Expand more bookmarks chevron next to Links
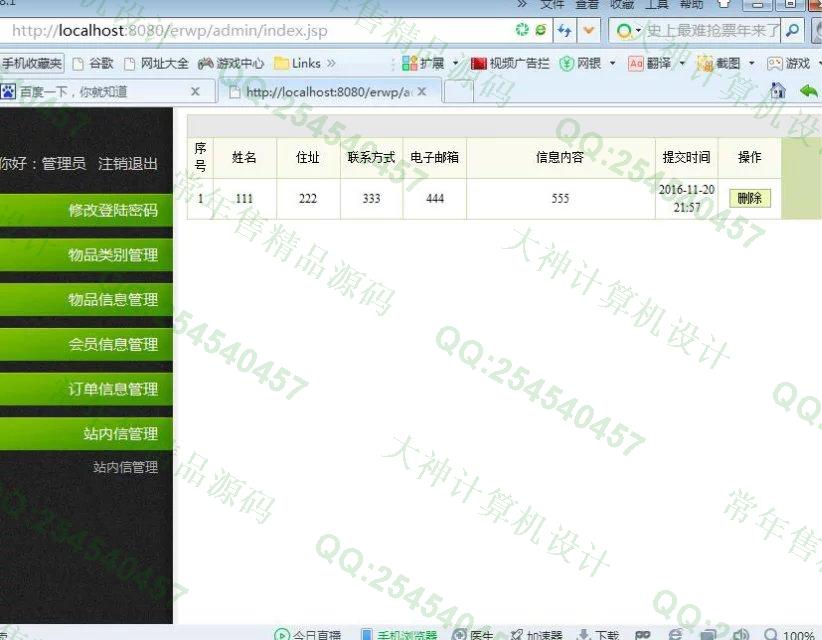This screenshot has width=822, height=640. [x=331, y=63]
